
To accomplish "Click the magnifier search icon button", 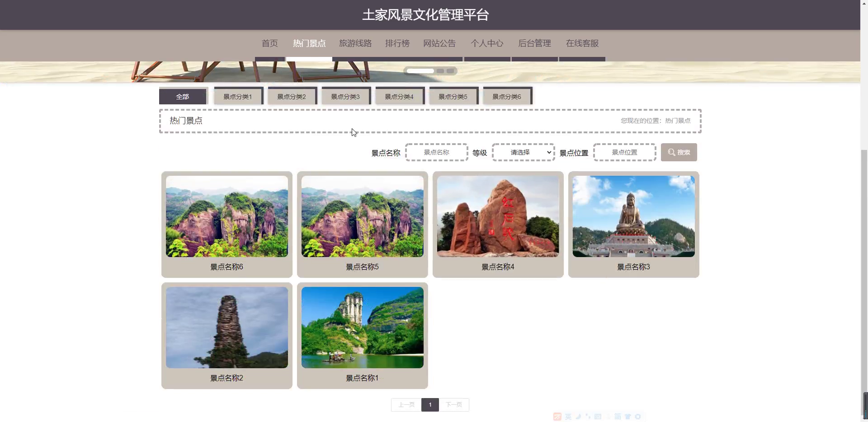I will point(679,152).
